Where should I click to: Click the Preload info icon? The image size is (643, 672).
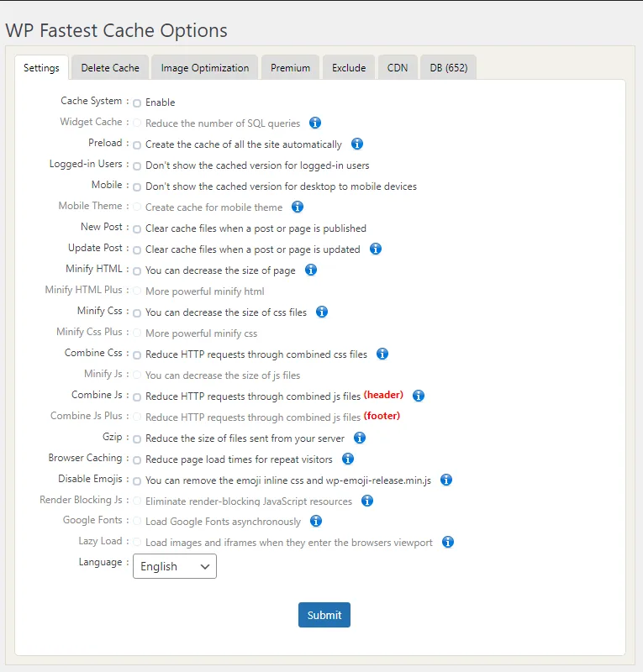[356, 144]
